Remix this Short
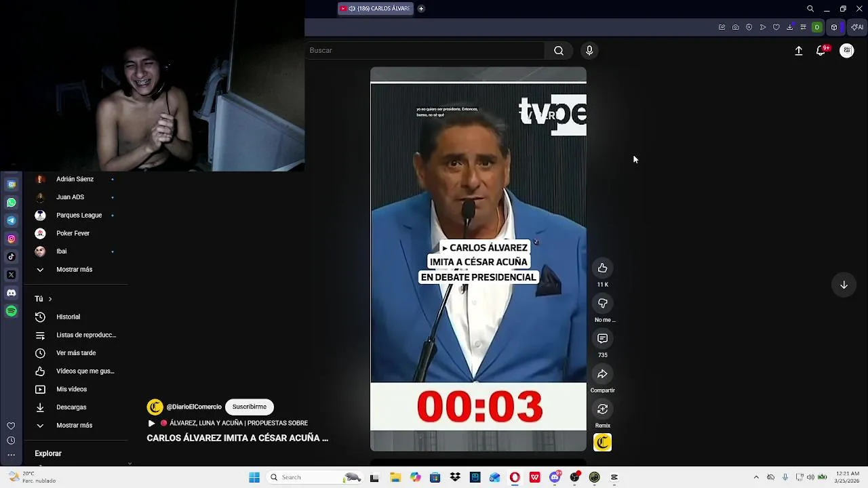868x488 pixels. 602,409
